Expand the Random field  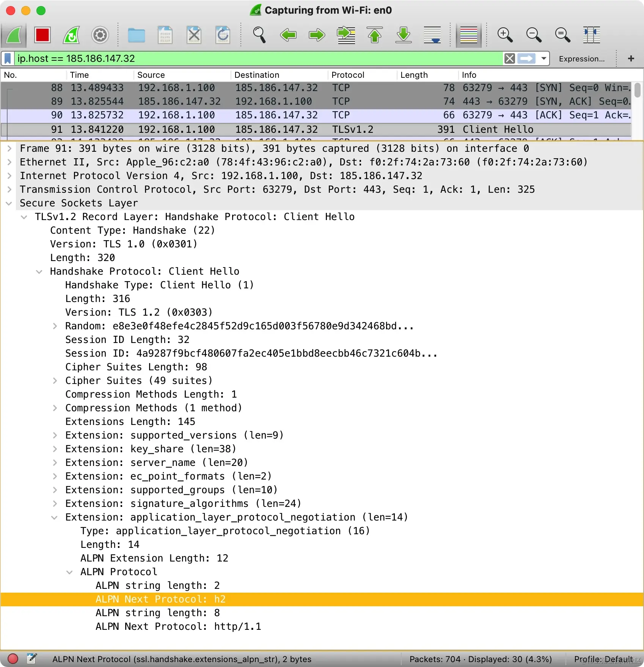point(55,326)
